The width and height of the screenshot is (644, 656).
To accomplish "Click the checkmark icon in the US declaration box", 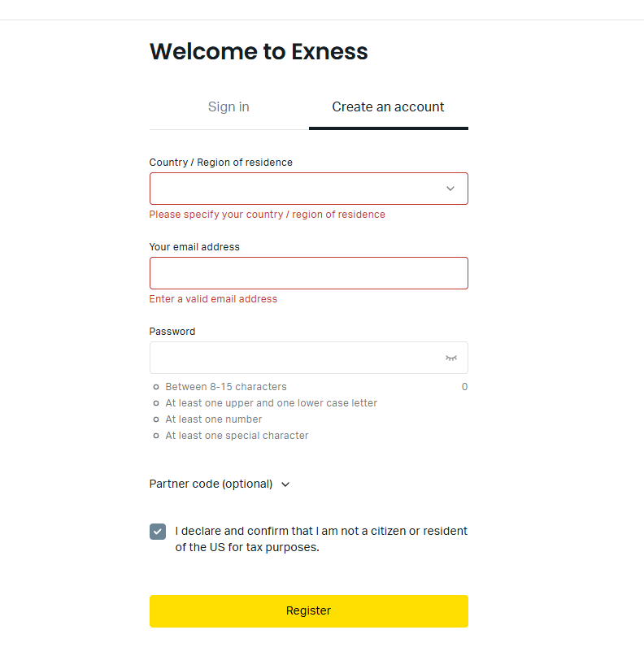I will (x=158, y=532).
